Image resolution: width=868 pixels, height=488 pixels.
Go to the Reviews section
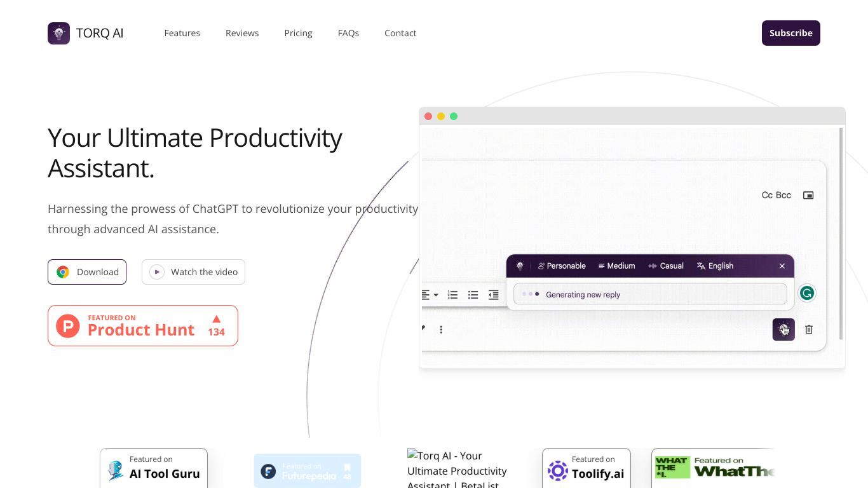[242, 33]
